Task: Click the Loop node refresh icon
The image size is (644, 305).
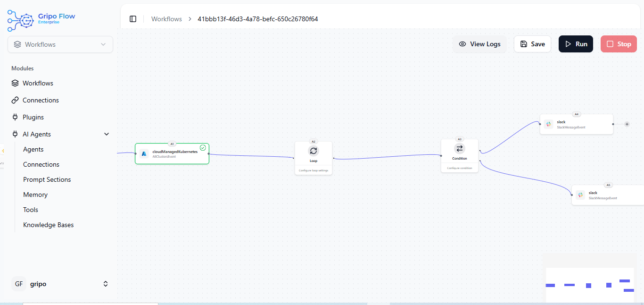Action: click(x=314, y=151)
